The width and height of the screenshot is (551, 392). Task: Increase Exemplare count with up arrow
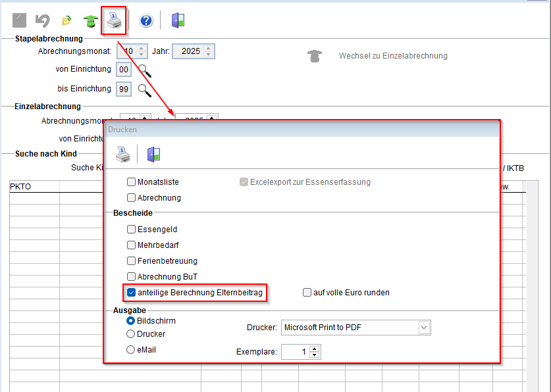tap(315, 349)
